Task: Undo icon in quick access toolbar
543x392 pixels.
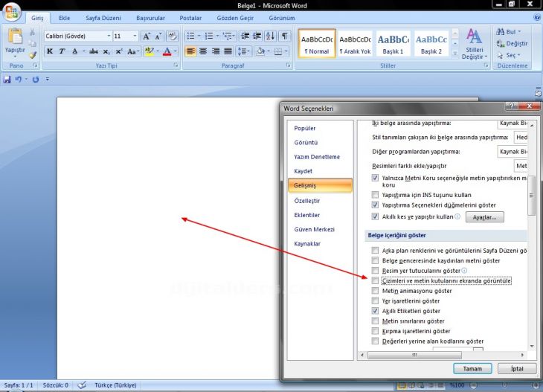Action: (x=18, y=80)
